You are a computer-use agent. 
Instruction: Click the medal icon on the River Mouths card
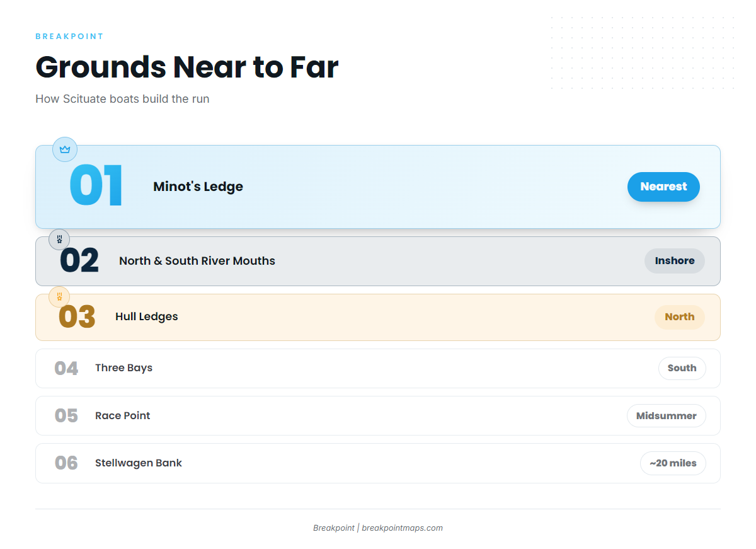[59, 240]
